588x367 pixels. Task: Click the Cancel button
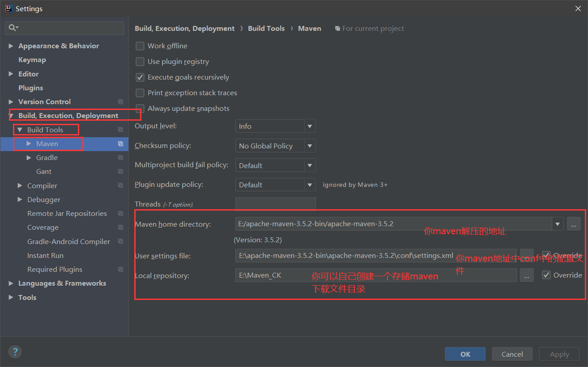pyautogui.click(x=512, y=354)
